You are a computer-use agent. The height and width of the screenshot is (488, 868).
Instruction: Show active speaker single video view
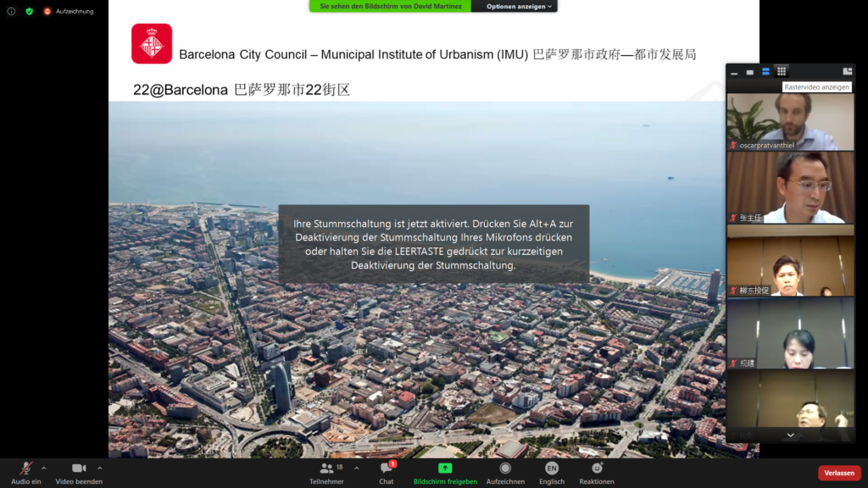coord(749,72)
